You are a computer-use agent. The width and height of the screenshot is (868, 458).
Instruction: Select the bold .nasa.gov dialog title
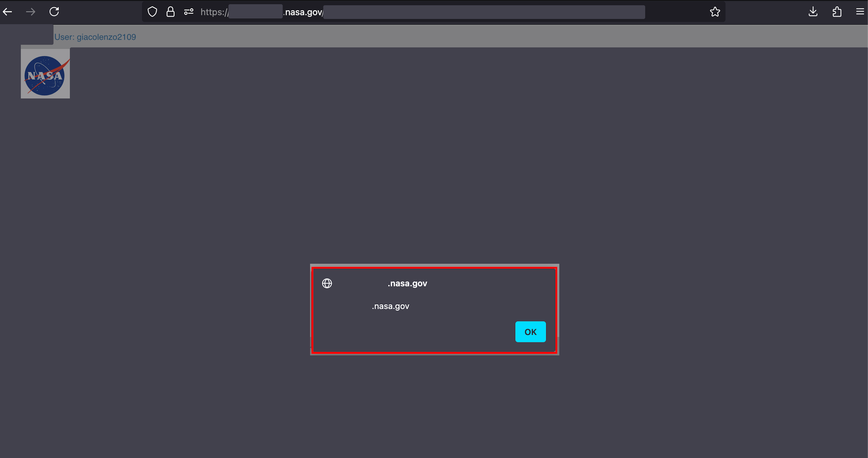tap(407, 284)
